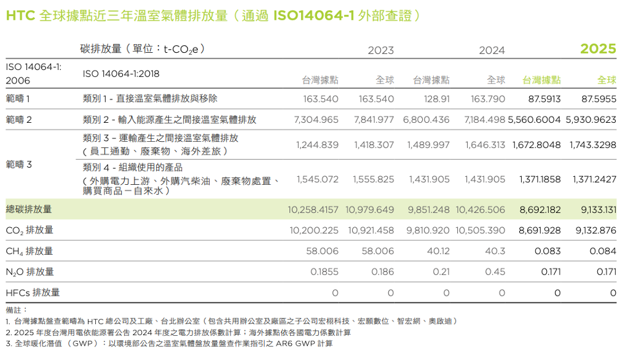Click the 2024 year column header
The height and width of the screenshot is (361, 644).
pos(492,50)
